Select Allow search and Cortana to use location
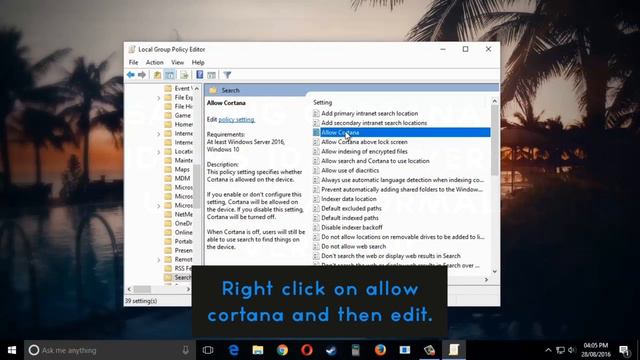Screen dimensions: 640x360 [x=375, y=161]
